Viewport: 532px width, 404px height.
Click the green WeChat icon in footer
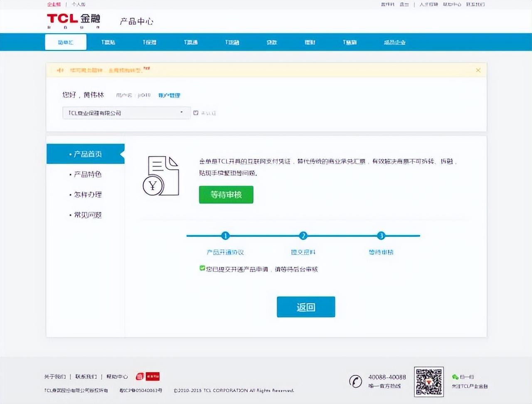point(455,377)
